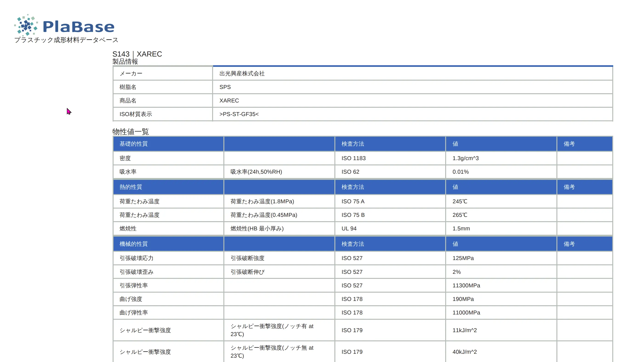Click condition シャルピー衝撃強度(ノッチ無 at 23℃)

pyautogui.click(x=272, y=351)
